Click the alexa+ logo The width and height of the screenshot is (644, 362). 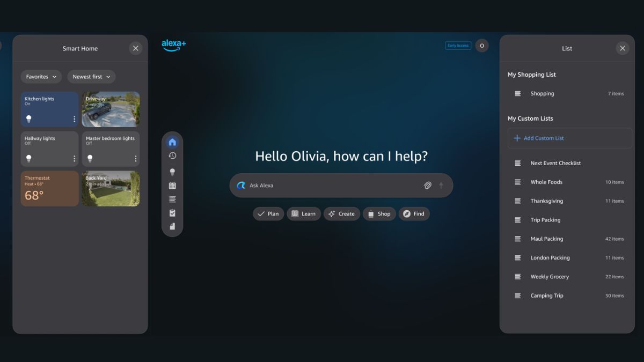point(174,45)
